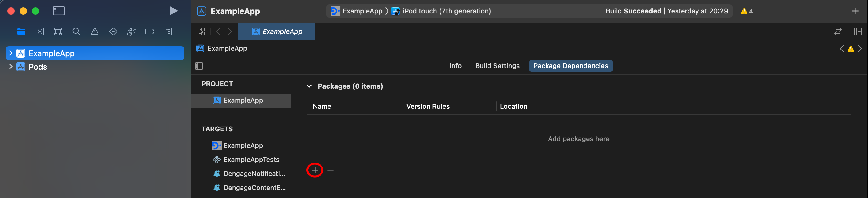Run the app with the Play button
The height and width of the screenshot is (198, 868).
(173, 11)
